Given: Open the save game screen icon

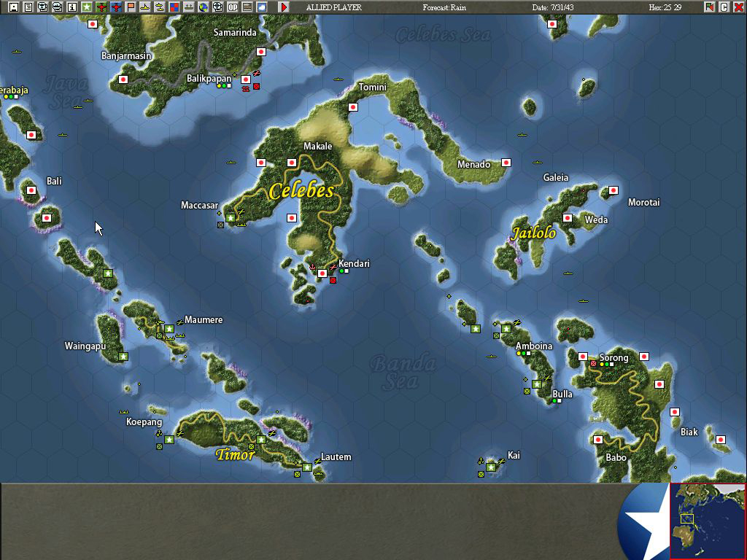Looking at the screenshot, I should [x=14, y=7].
